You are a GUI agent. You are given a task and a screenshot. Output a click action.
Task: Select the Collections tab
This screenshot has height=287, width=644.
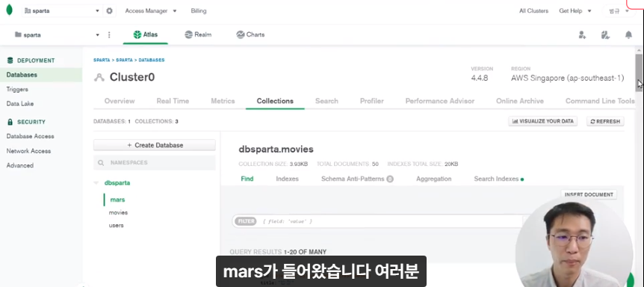click(x=275, y=101)
